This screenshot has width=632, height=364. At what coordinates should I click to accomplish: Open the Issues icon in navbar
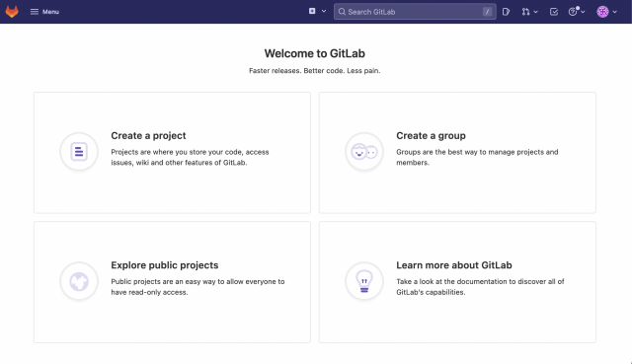click(x=507, y=12)
